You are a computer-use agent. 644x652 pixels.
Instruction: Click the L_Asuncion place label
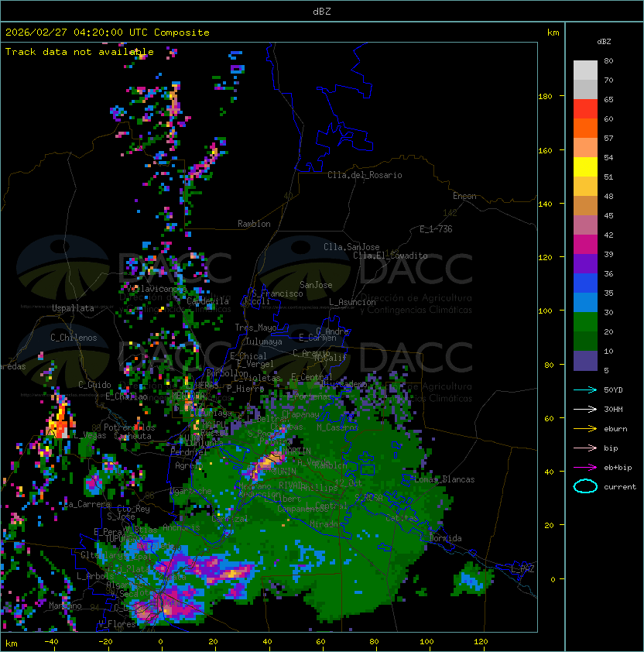pyautogui.click(x=352, y=302)
